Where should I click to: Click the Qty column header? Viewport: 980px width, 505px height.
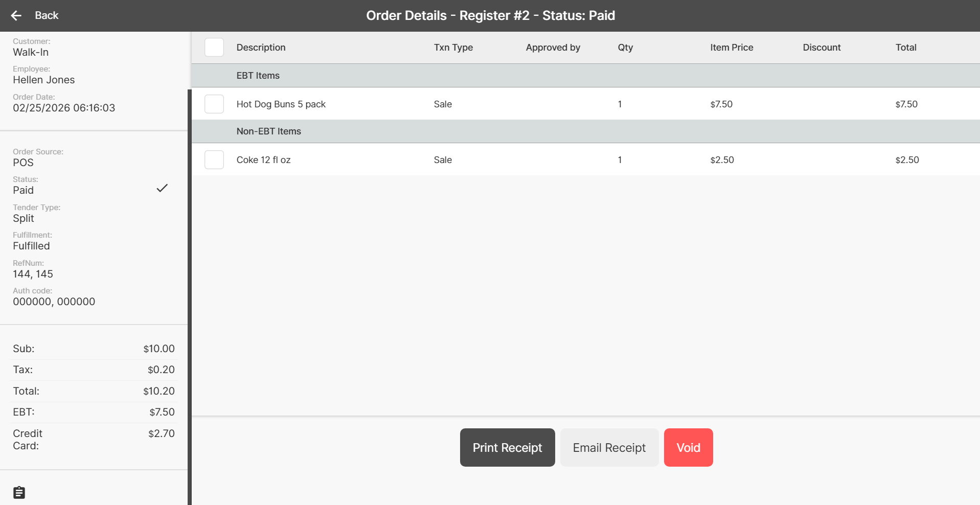(x=625, y=48)
